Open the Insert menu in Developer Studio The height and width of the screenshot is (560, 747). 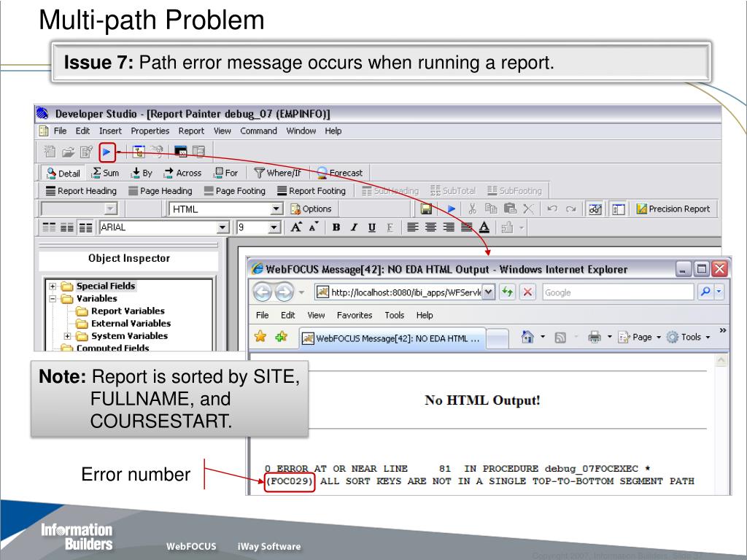[110, 131]
